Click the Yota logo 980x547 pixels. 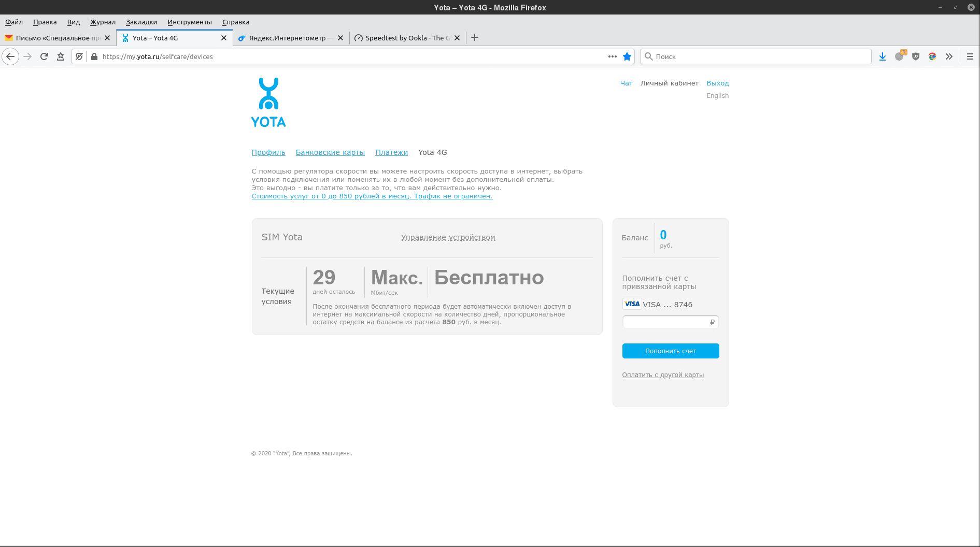(268, 103)
